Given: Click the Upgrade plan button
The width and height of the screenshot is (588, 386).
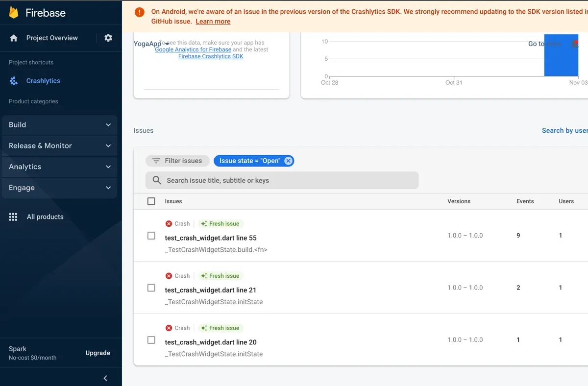Looking at the screenshot, I should coord(98,353).
